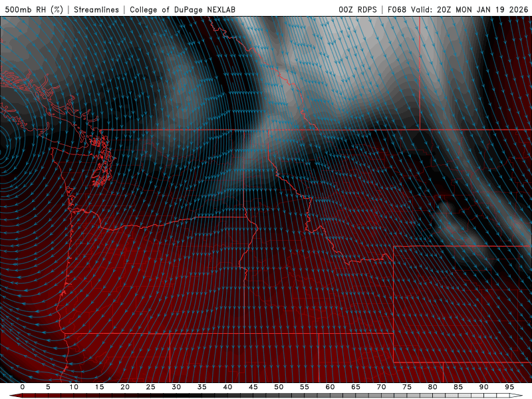Click the colorbar label '25'
The height and width of the screenshot is (399, 532).
(x=151, y=387)
